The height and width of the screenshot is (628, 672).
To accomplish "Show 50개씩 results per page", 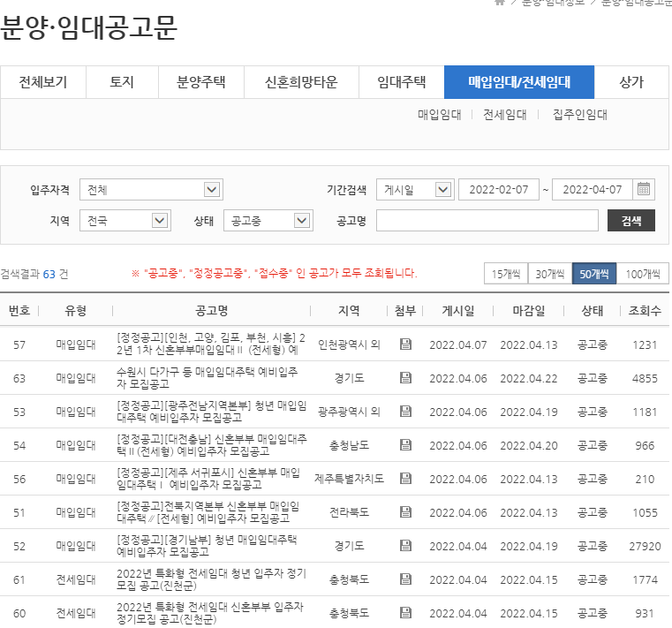I will (594, 274).
